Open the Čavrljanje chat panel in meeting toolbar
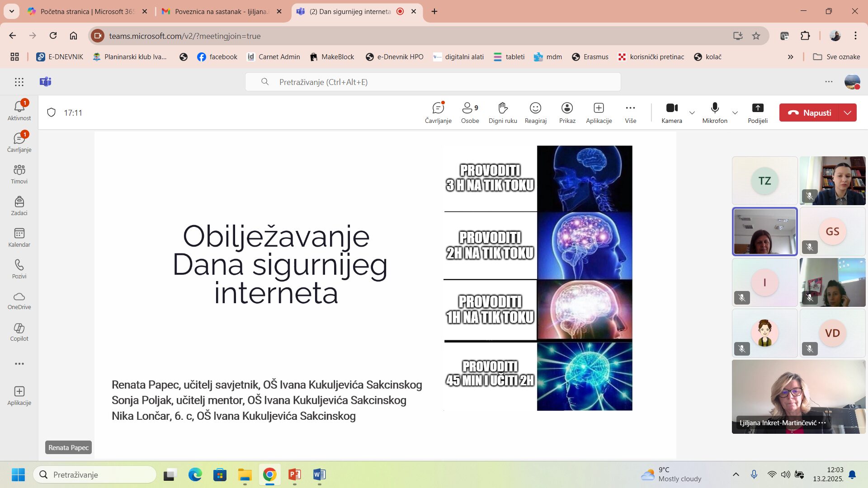This screenshot has width=868, height=488. (x=438, y=113)
